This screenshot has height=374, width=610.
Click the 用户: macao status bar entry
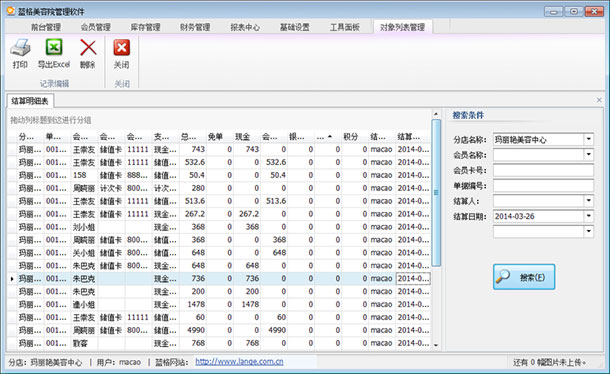point(119,362)
